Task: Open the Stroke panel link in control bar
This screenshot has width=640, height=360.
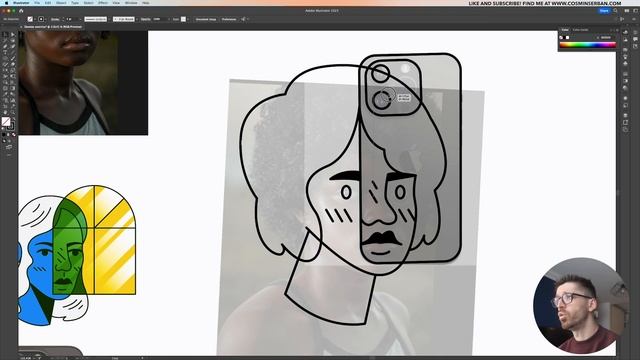Action: 55,19
